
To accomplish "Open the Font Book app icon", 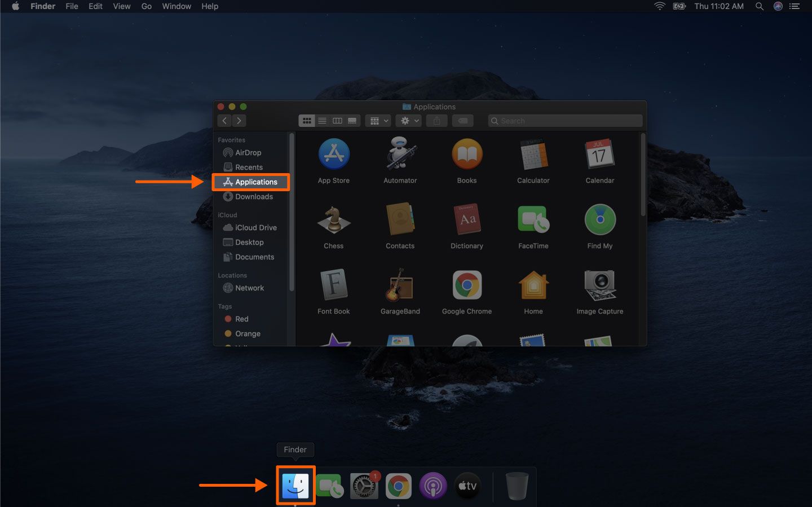I will click(x=334, y=285).
